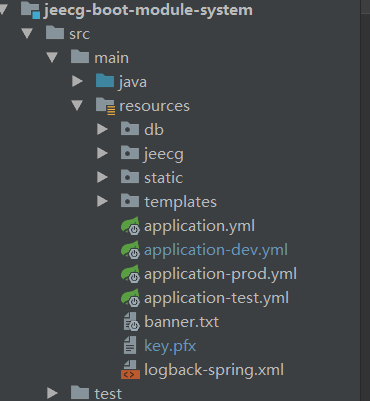This screenshot has width=370, height=401.
Task: Click the Spring leaf icon of application-prod.yml
Action: click(x=130, y=274)
